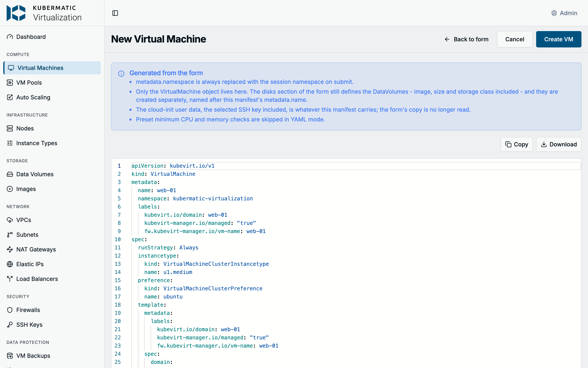The width and height of the screenshot is (588, 368).
Task: Download the YAML manifest
Action: 558,144
